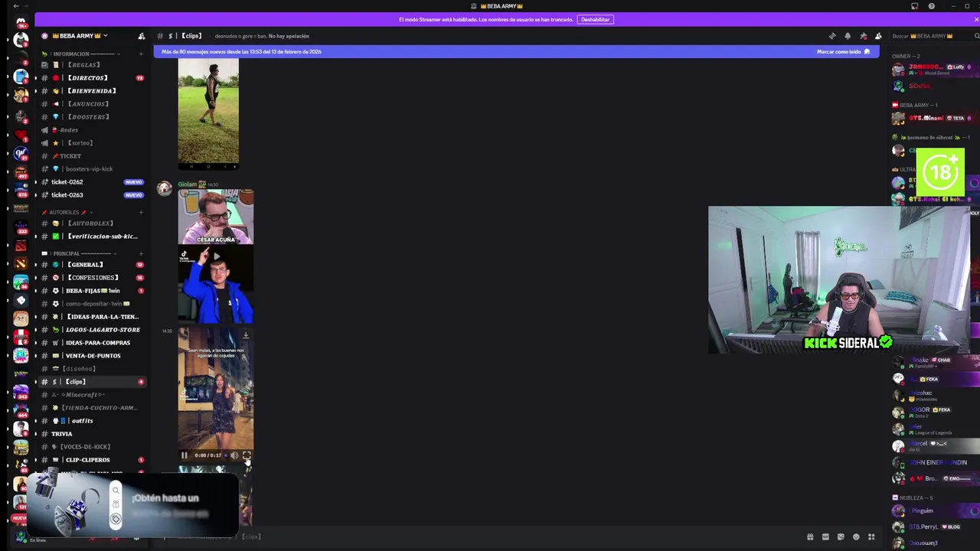Click the gift icon in promo popup
This screenshot has height=551, width=980.
coord(116,504)
